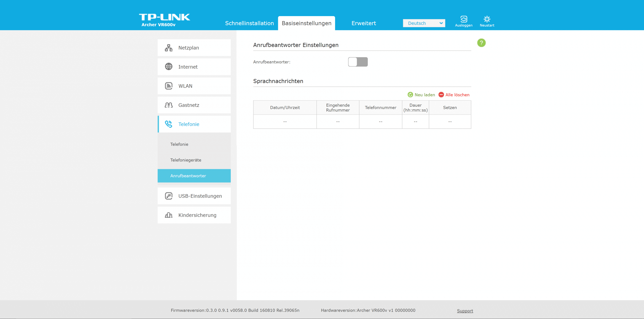Switch to the Schnellinstallation tab
The height and width of the screenshot is (319, 644).
[x=249, y=23]
